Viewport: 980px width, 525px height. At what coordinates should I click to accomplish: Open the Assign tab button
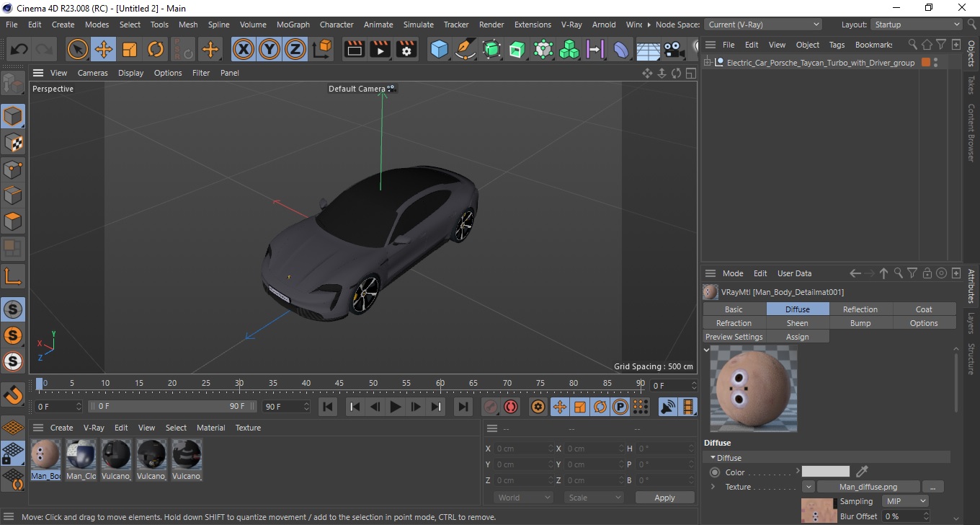point(797,337)
